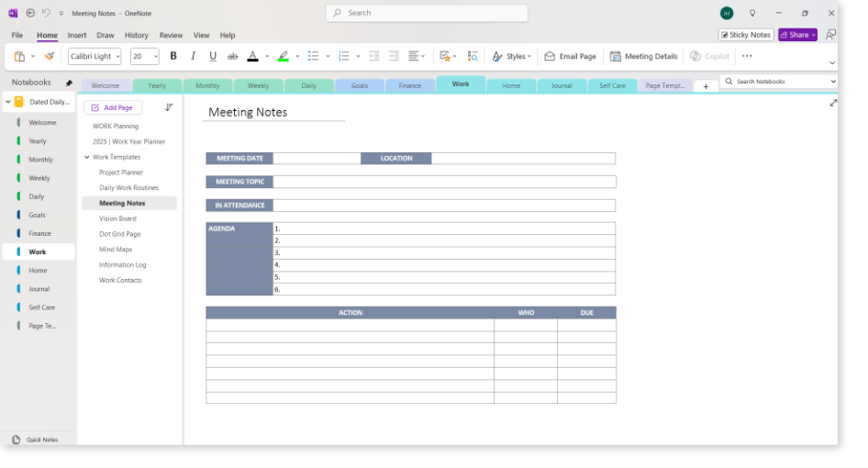Click Email Page button

(570, 56)
